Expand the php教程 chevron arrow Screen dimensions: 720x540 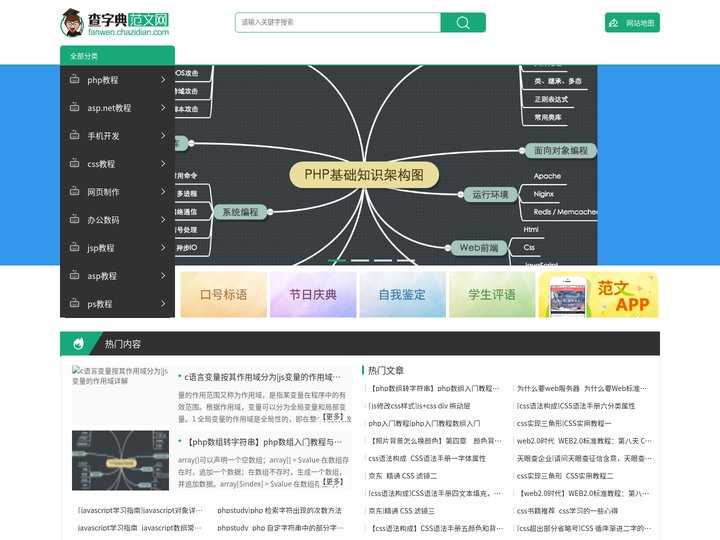point(163,79)
